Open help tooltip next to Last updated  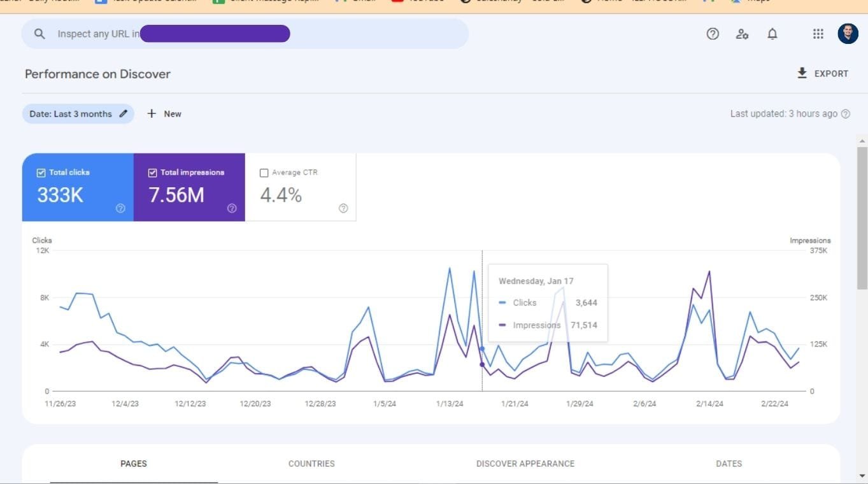tap(845, 113)
